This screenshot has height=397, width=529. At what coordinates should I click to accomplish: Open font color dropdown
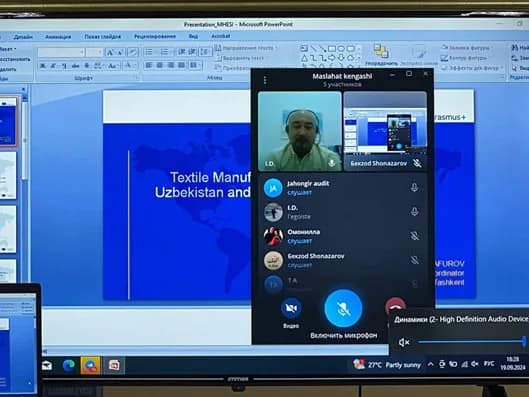pos(130,65)
